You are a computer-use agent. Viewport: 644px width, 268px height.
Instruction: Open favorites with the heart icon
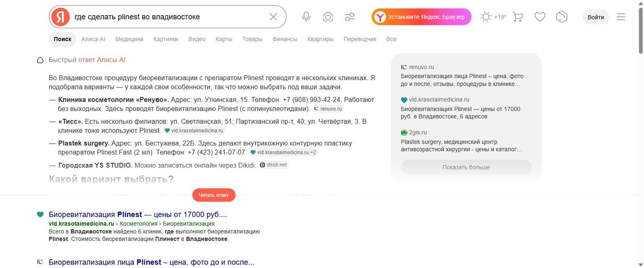tap(540, 17)
